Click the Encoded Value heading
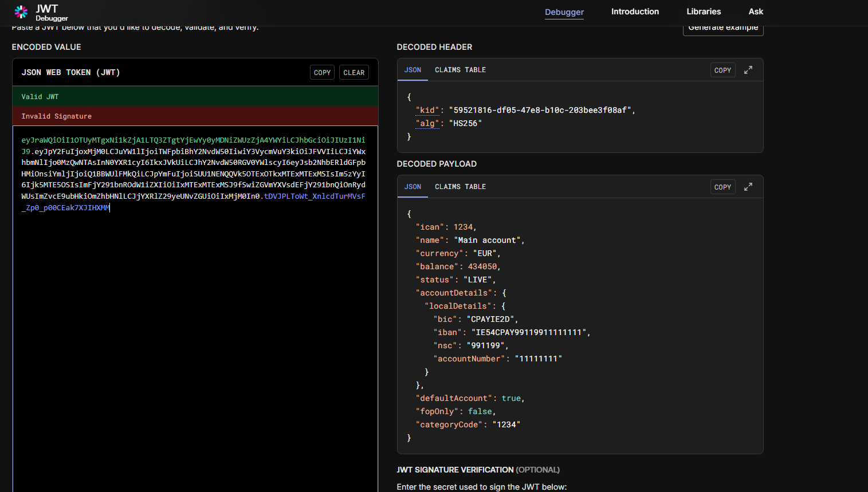The width and height of the screenshot is (868, 492). (46, 47)
